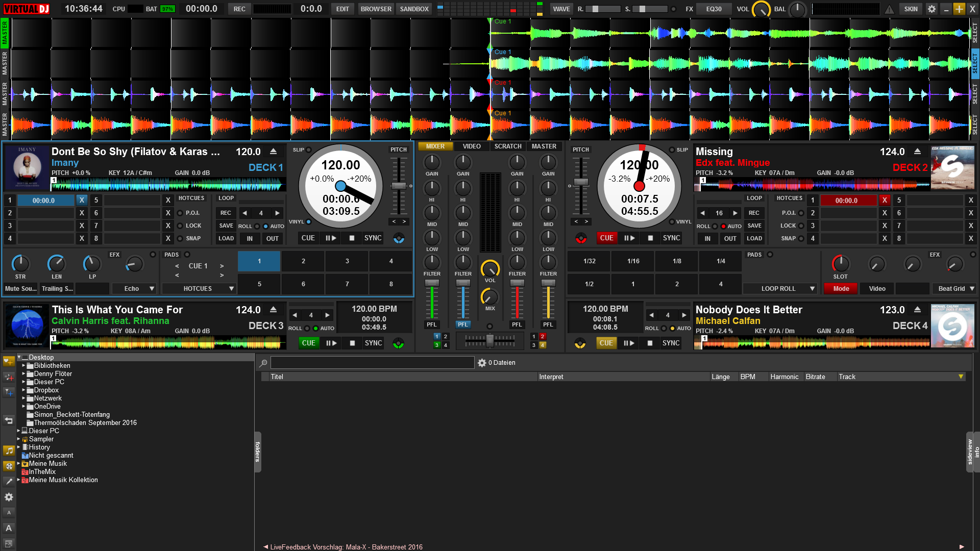Expand the Bibliotheken folder
980x551 pixels.
23,366
